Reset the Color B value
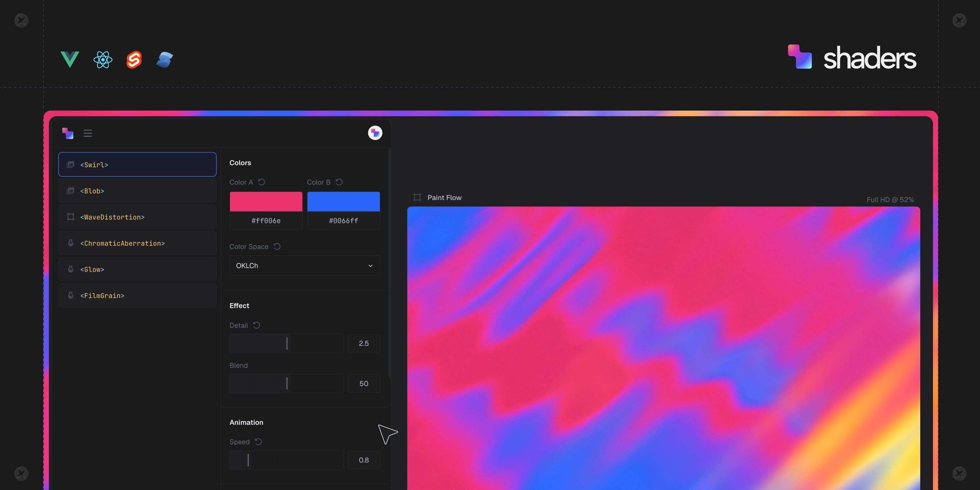 pos(339,182)
